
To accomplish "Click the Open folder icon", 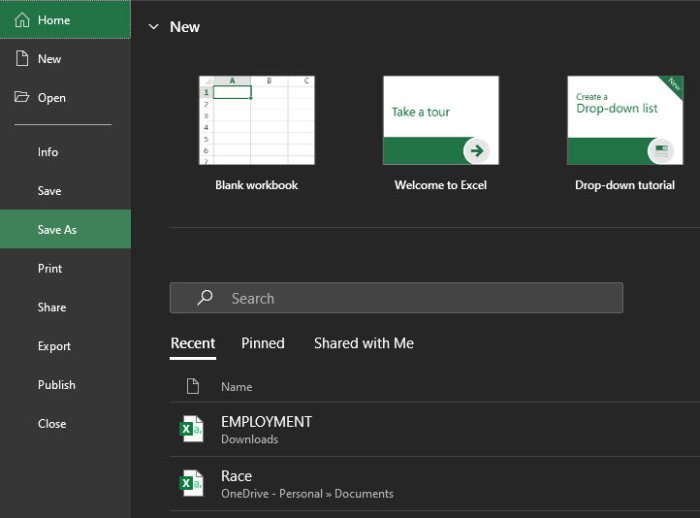I will pyautogui.click(x=22, y=97).
